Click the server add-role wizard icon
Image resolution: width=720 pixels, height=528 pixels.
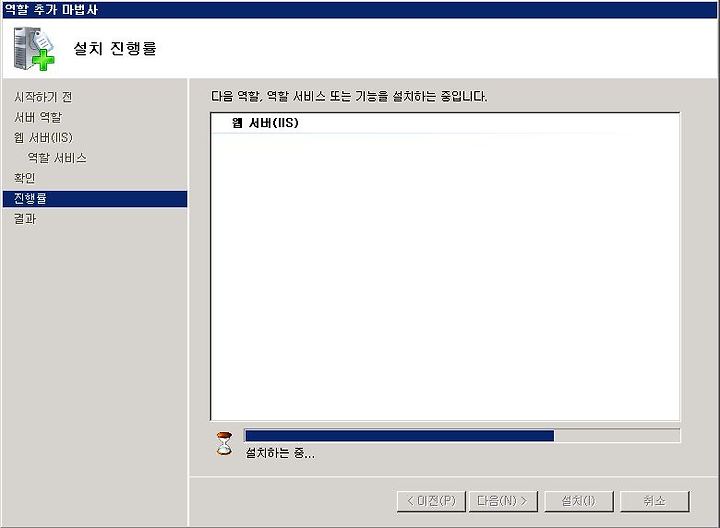pyautogui.click(x=34, y=48)
